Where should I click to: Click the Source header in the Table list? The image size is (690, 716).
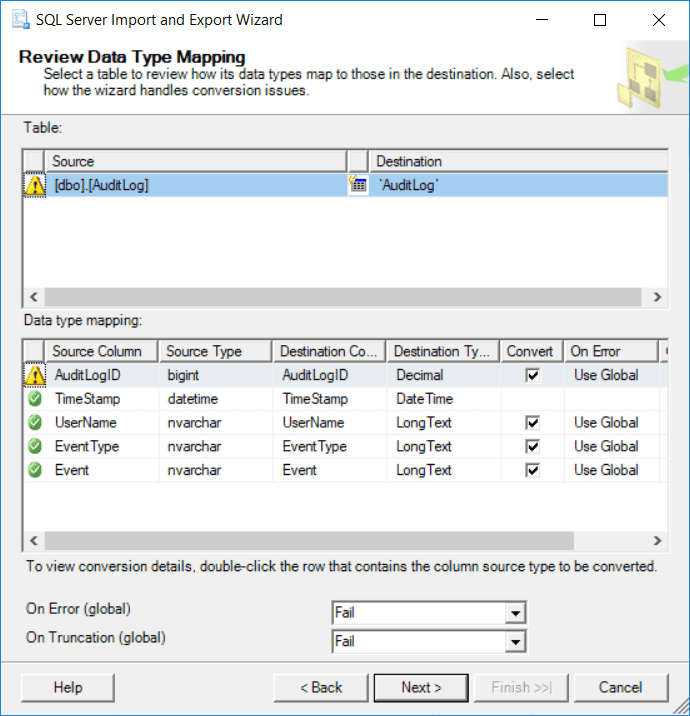[196, 161]
